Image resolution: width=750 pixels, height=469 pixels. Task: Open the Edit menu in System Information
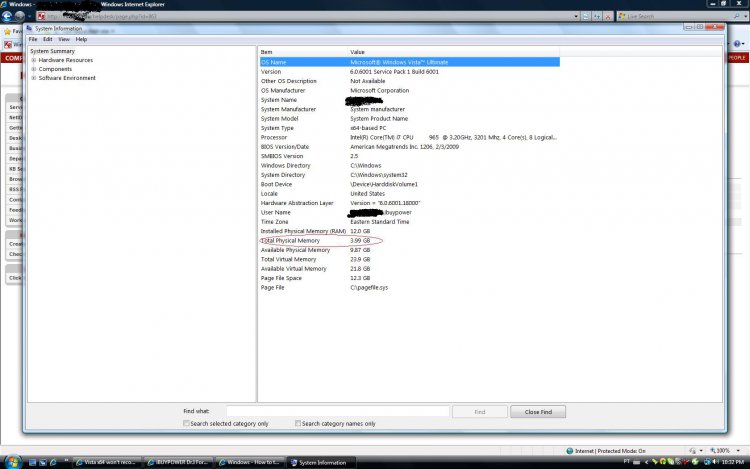point(47,39)
